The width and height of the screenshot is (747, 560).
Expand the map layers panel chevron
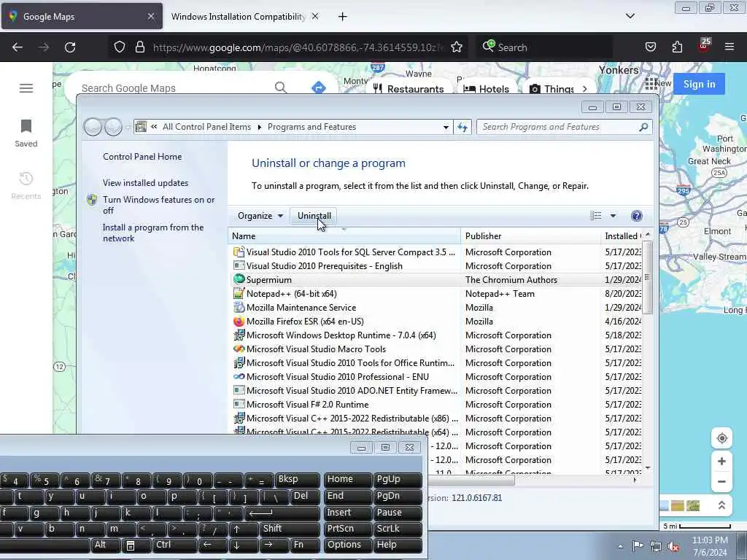coord(721,505)
